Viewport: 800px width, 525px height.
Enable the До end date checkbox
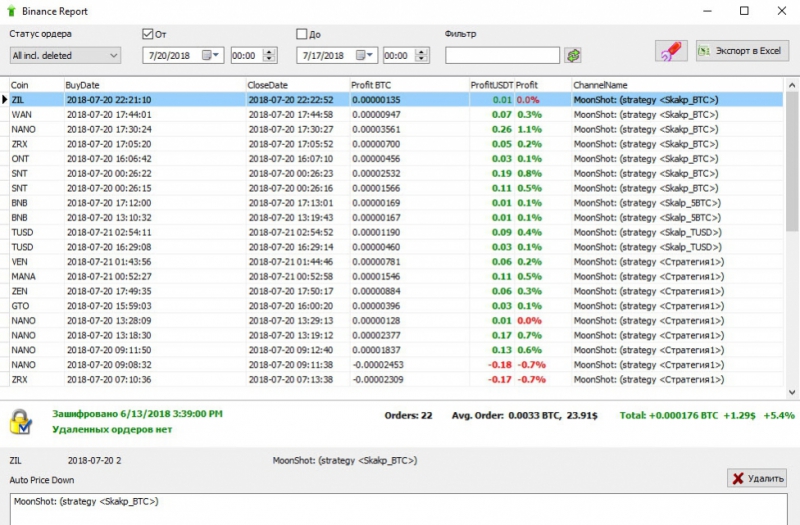pyautogui.click(x=302, y=34)
